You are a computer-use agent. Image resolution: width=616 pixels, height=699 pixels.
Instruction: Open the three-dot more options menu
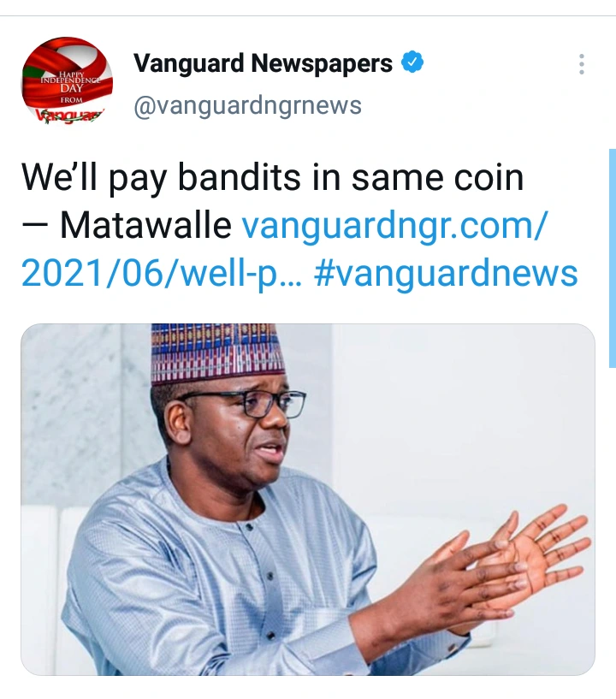(581, 64)
